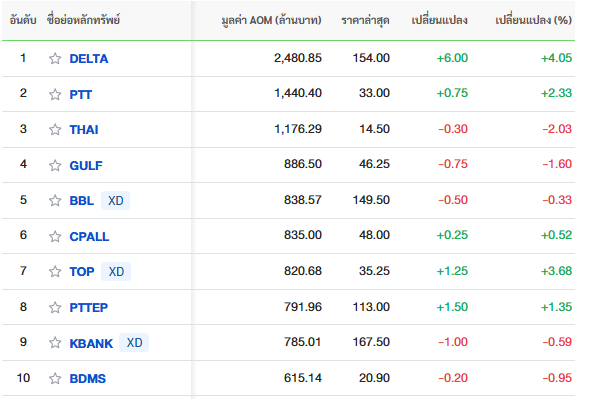596x399 pixels.
Task: Click the XD tag beside TOP
Action: click(116, 271)
